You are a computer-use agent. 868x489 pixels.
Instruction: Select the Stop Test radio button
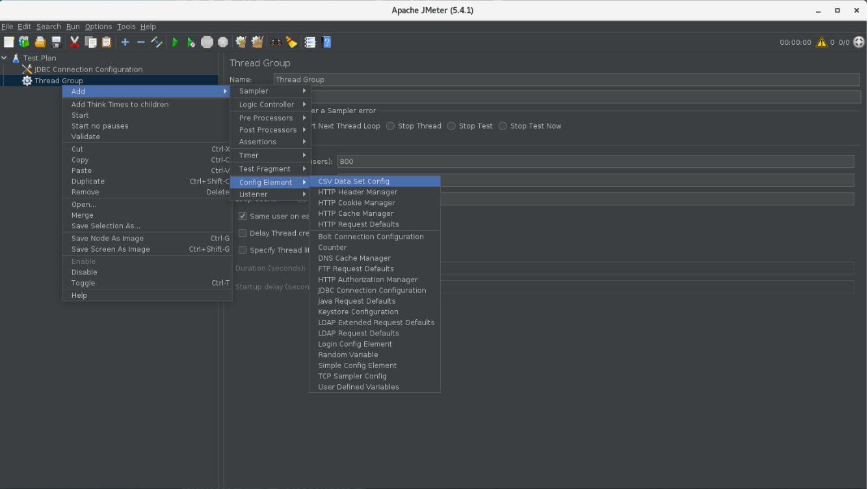tap(451, 126)
